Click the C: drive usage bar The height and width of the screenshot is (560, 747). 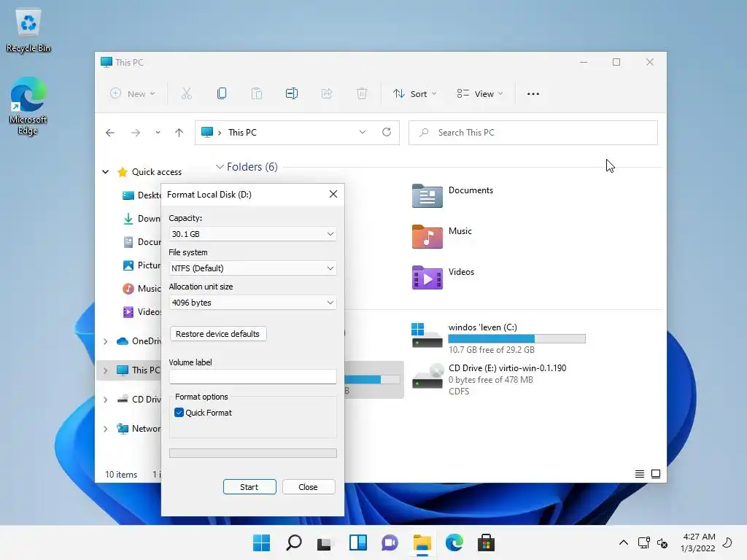pos(517,338)
